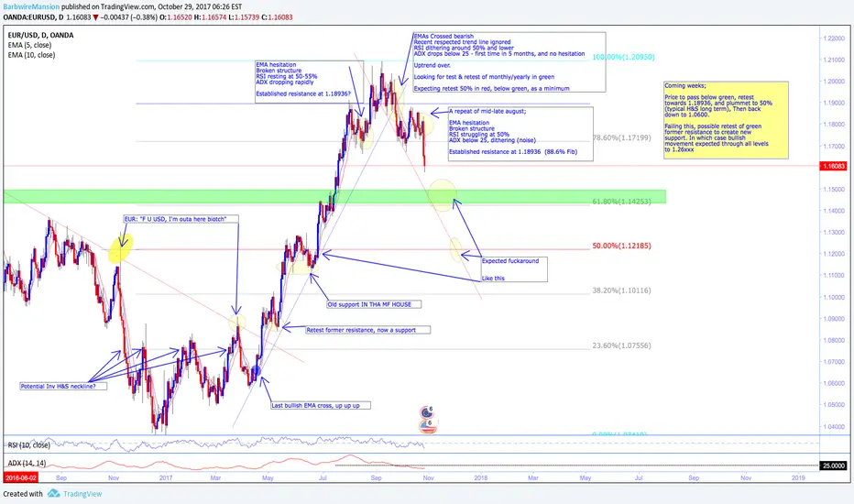854x504 pixels.
Task: Click the 1.04000 price axis label
Action: point(833,427)
